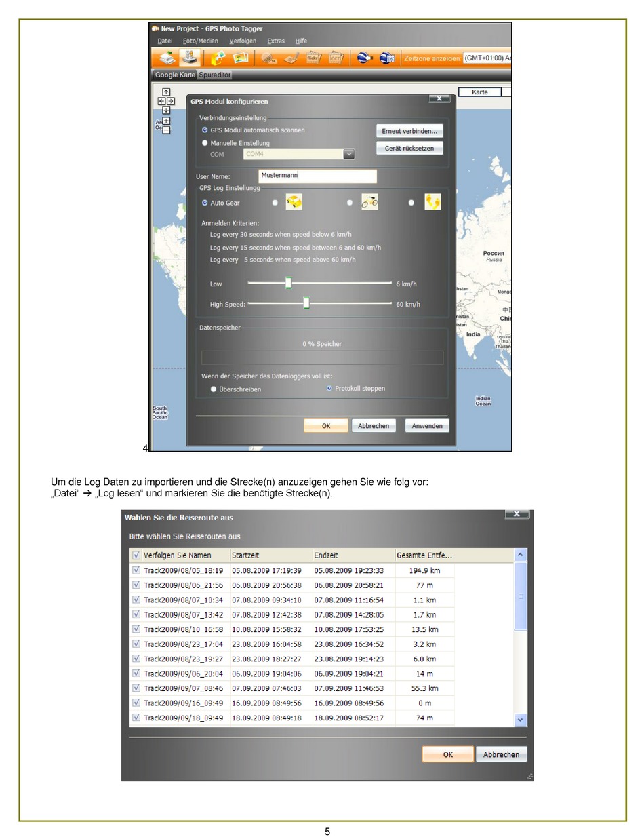Click the Gerät rücksetzen button
The image size is (644, 839).
click(x=410, y=148)
